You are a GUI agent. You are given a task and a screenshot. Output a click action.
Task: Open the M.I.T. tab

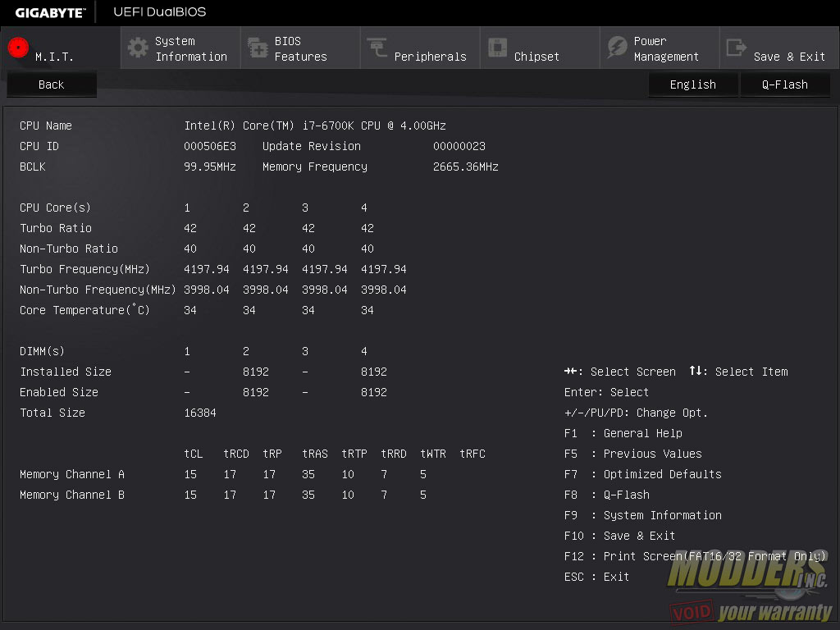[x=61, y=48]
